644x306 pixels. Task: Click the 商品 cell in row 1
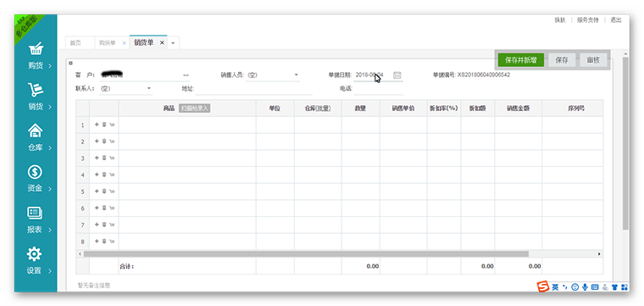[187, 125]
